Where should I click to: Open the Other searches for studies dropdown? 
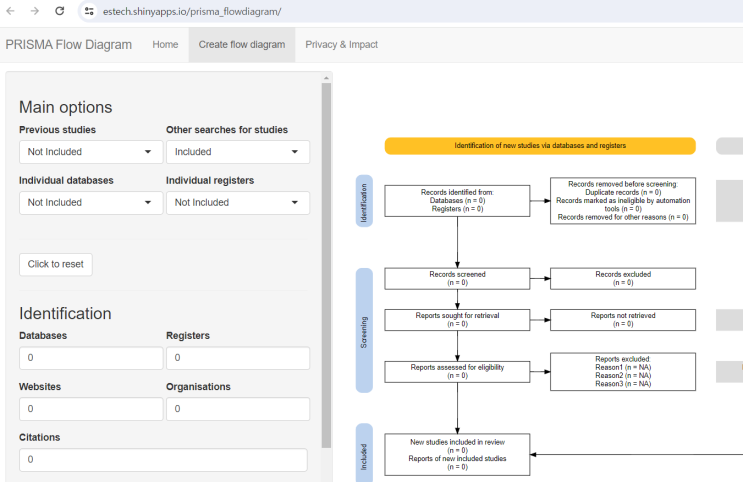[x=237, y=152]
